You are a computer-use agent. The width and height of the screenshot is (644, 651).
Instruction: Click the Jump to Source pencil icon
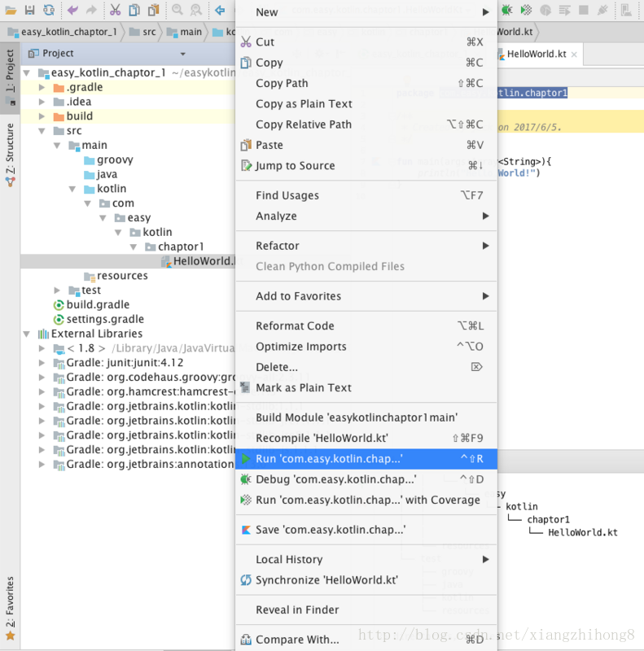click(x=246, y=166)
